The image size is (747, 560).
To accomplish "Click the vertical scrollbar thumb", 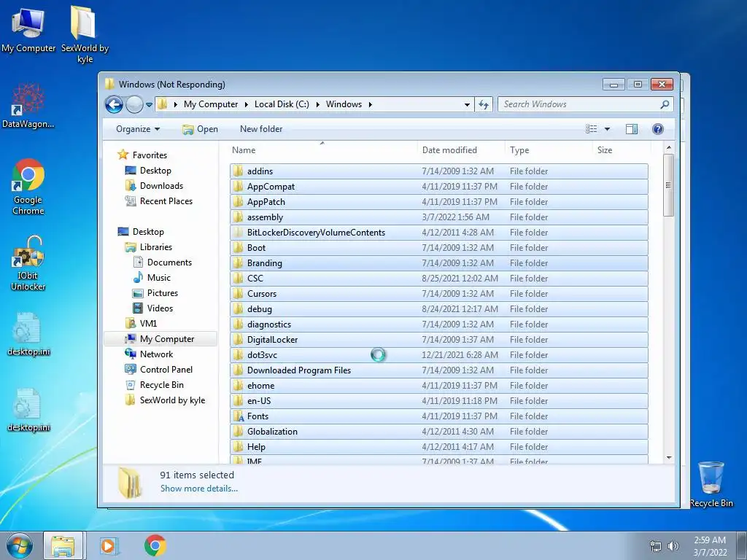I will (669, 184).
